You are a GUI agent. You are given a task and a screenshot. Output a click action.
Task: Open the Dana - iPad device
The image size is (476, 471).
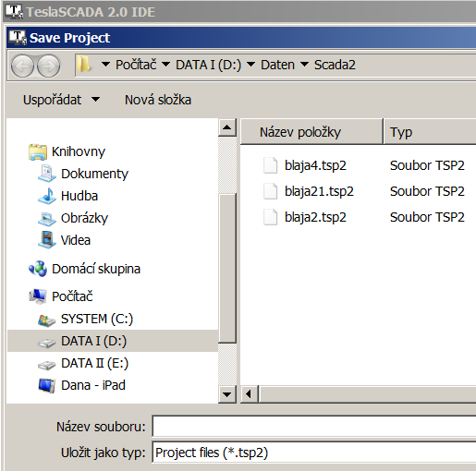(x=82, y=385)
